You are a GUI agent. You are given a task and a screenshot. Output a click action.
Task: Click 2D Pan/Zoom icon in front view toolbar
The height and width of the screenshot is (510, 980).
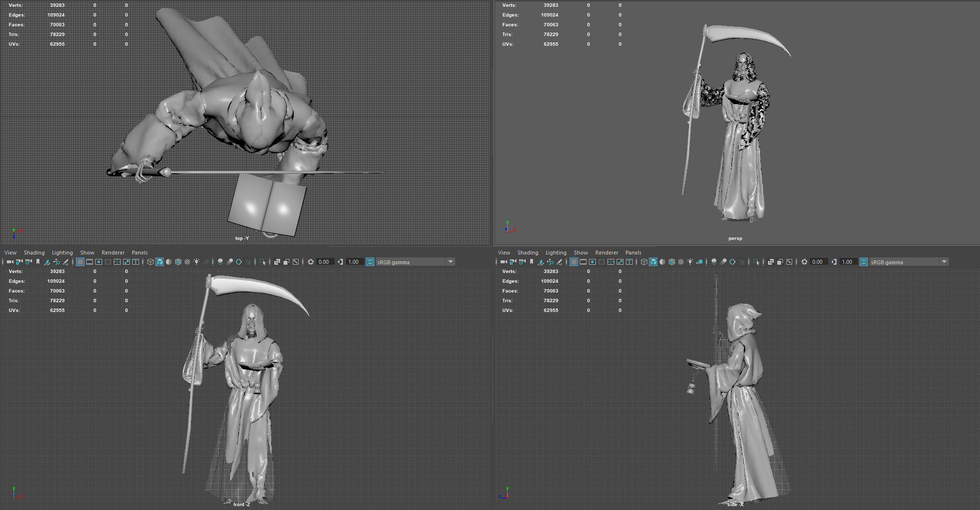click(x=56, y=262)
